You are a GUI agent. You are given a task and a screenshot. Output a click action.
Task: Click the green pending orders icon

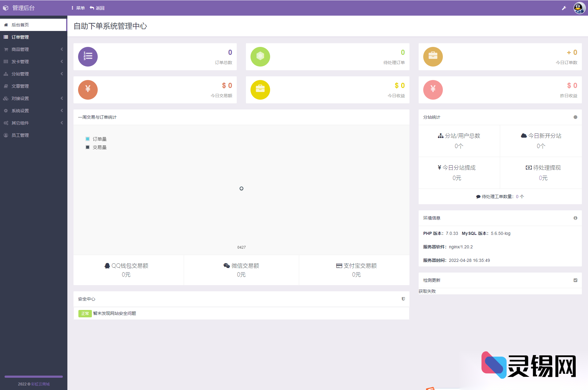click(260, 57)
